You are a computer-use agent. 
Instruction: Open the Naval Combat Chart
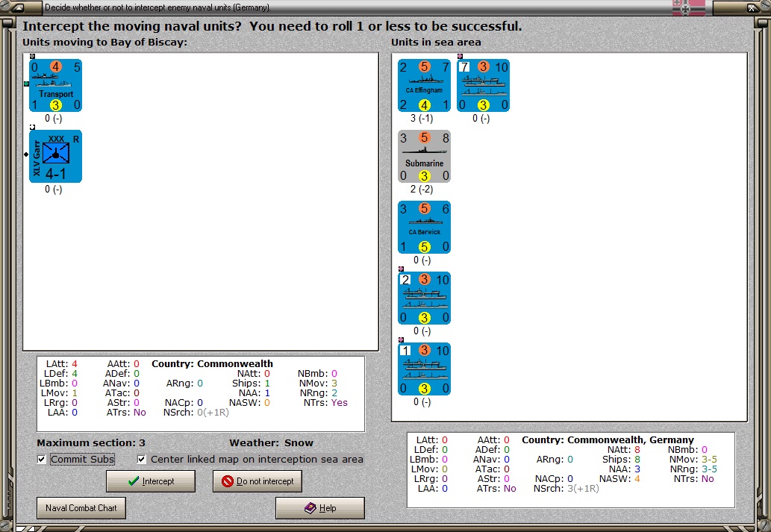(81, 508)
